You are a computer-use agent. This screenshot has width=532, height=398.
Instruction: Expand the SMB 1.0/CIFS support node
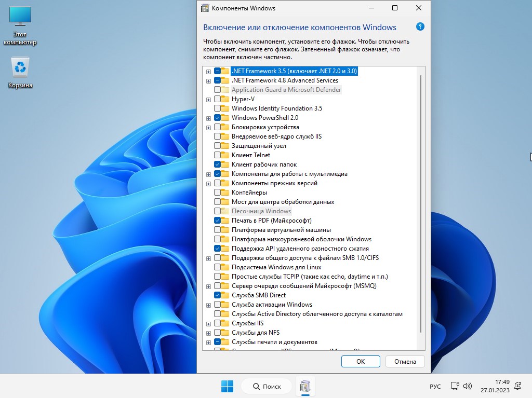208,258
